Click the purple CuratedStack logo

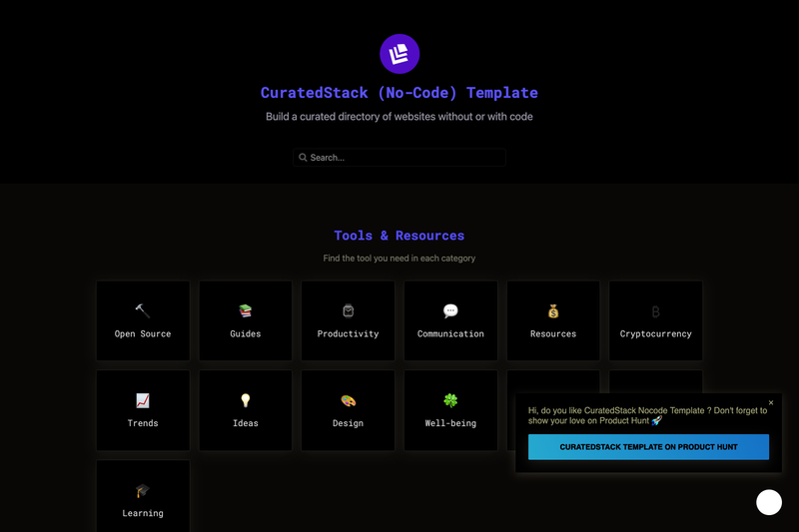tap(399, 54)
